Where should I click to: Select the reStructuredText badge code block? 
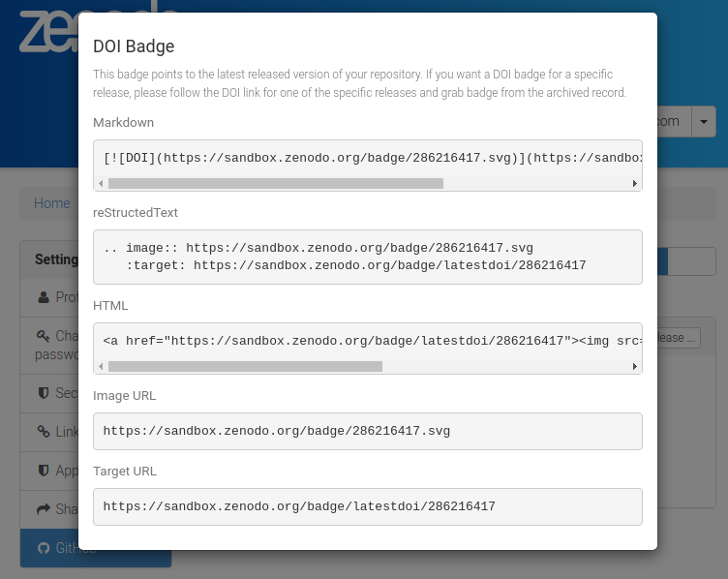coord(368,257)
